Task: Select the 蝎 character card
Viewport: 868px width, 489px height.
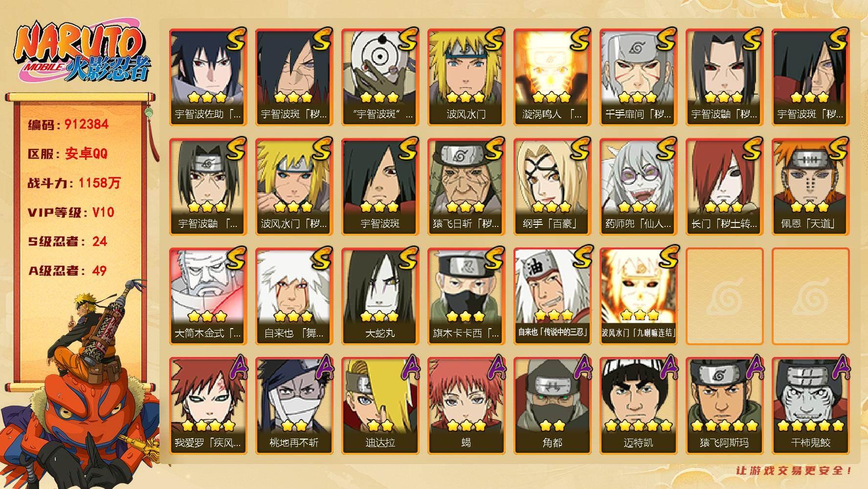Action: [x=466, y=405]
